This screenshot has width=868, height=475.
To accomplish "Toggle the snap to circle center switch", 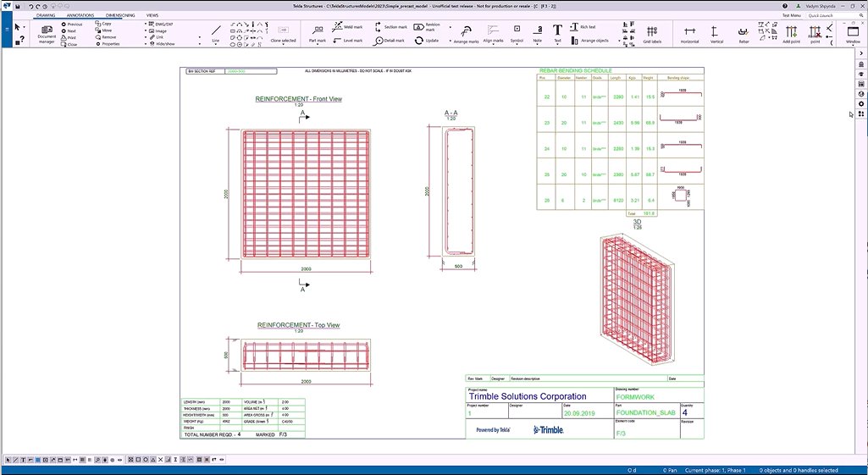I will pos(146,460).
